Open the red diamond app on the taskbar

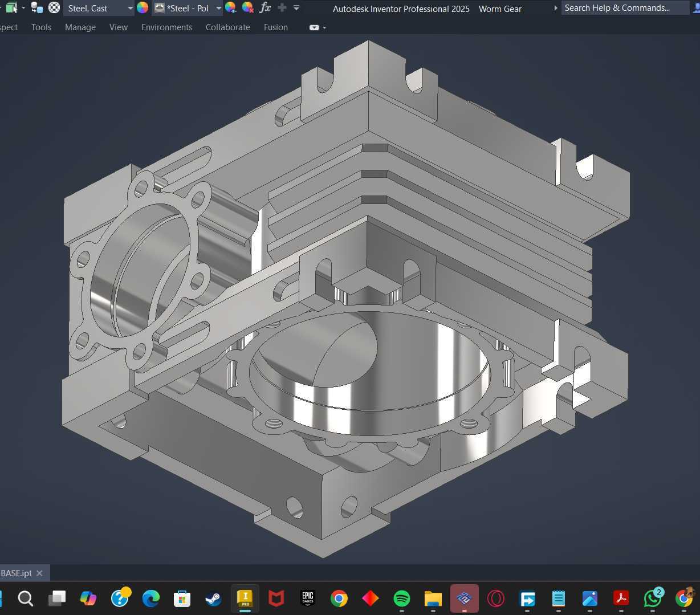tap(371, 598)
